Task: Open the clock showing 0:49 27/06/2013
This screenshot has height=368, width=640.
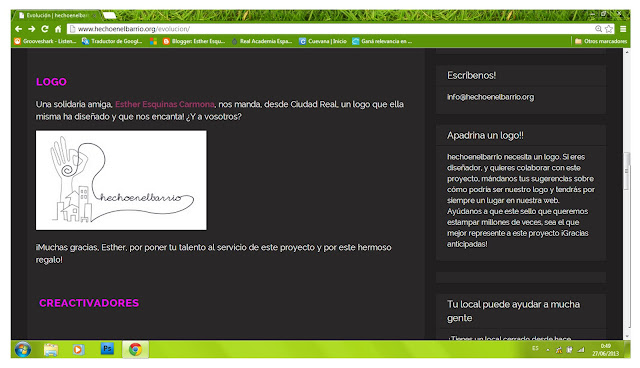Action: [605, 350]
